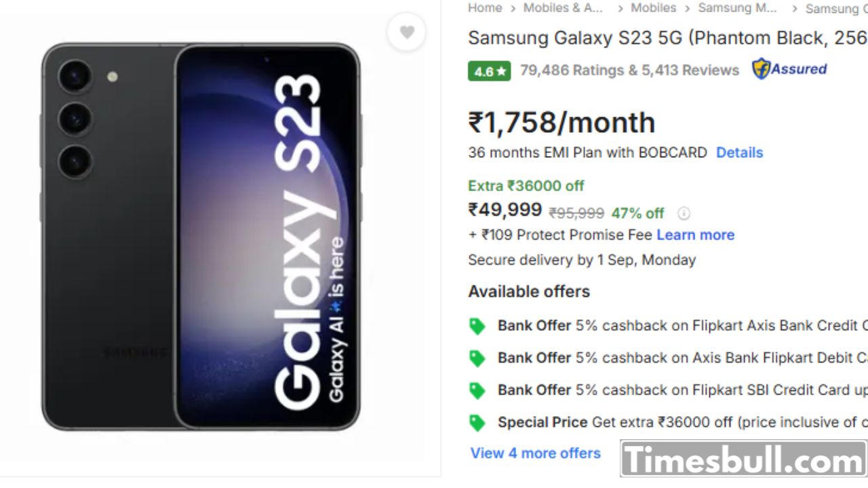Image resolution: width=868 pixels, height=488 pixels.
Task: Open EMI plan Details link
Action: tap(739, 152)
